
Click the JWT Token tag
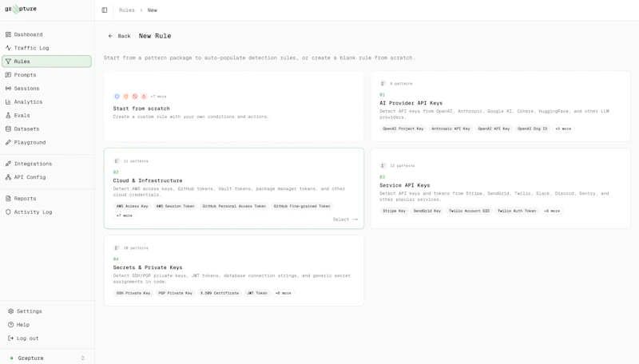(x=257, y=293)
